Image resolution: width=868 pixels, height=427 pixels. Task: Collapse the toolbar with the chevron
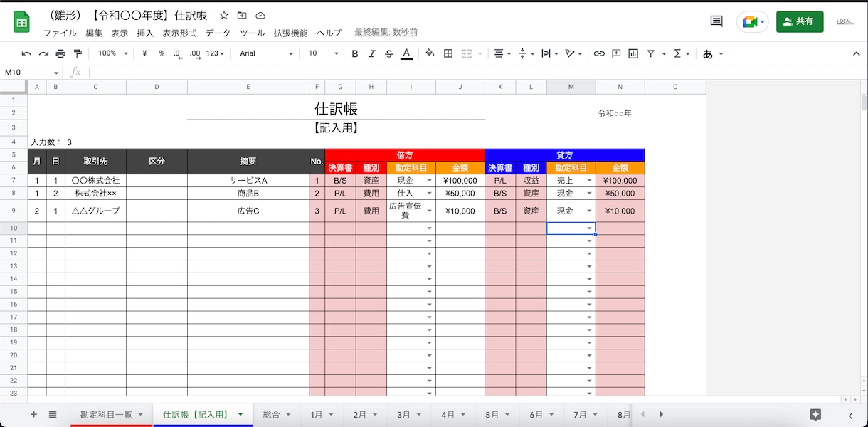(857, 53)
